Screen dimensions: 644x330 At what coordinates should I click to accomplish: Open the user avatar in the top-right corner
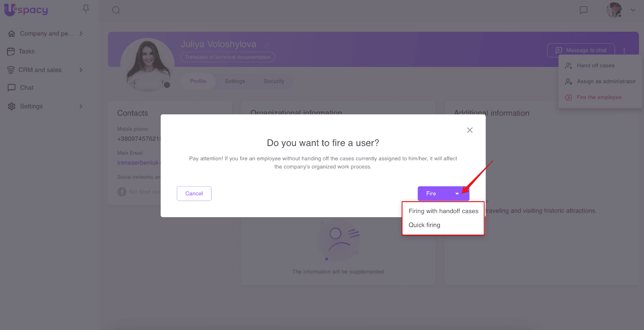(x=614, y=10)
